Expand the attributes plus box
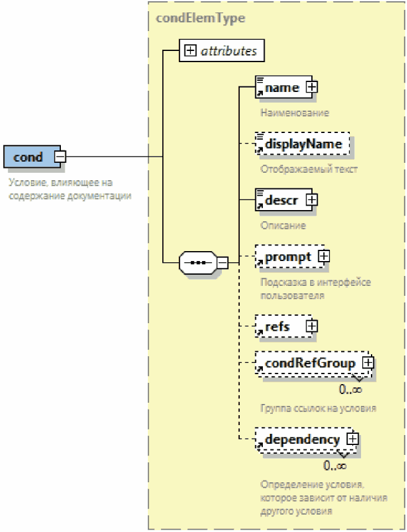Screen dimensions: 407x532 pyautogui.click(x=190, y=51)
